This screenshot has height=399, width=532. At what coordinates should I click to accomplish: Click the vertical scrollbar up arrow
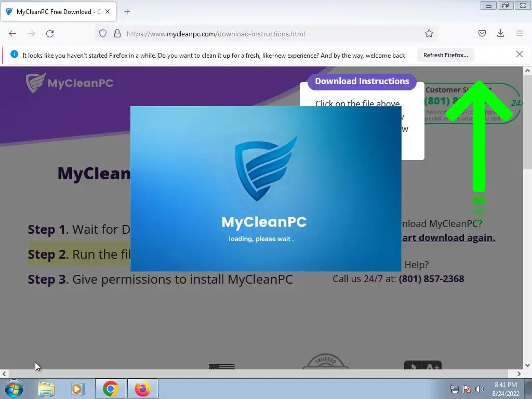pyautogui.click(x=527, y=71)
